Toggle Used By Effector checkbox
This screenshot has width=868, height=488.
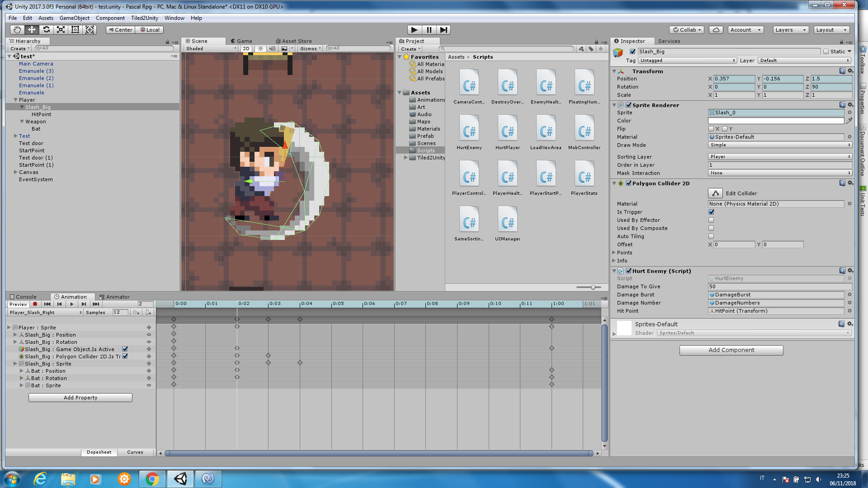[x=711, y=220]
